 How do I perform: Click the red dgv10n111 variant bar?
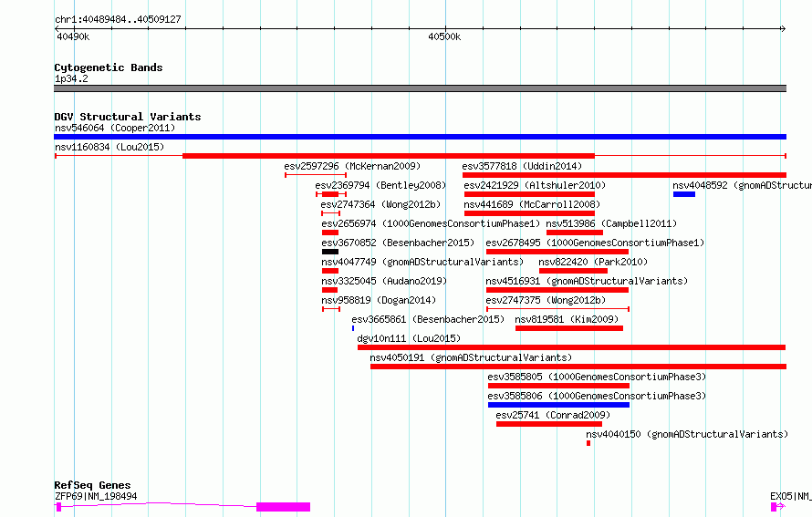[572, 347]
